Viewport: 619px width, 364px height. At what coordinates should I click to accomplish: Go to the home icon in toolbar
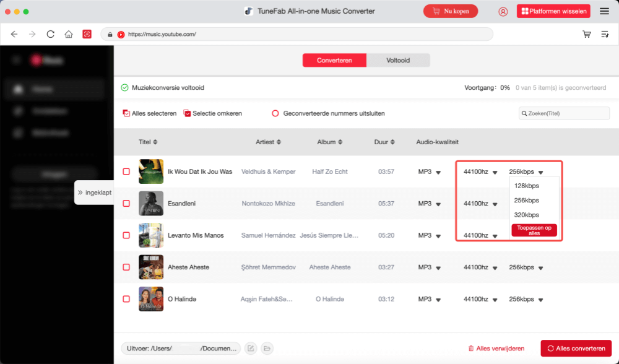[69, 34]
